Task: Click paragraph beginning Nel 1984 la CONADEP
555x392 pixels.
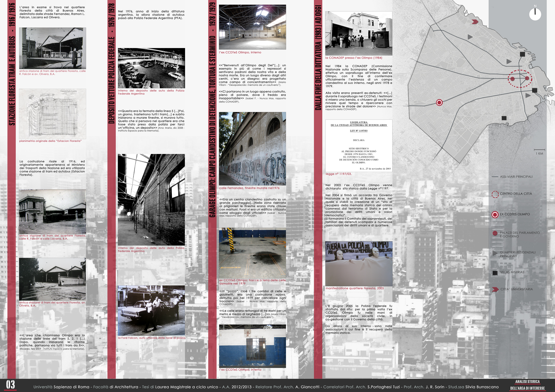Action: tap(359, 76)
